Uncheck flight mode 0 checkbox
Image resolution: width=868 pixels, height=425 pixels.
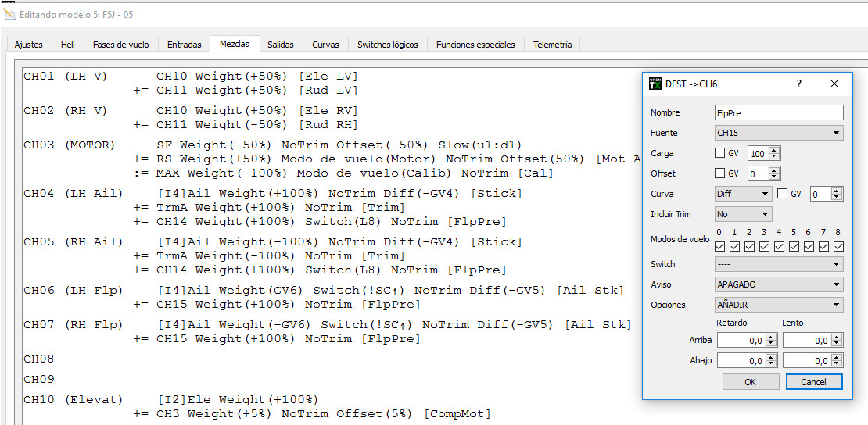pyautogui.click(x=719, y=246)
